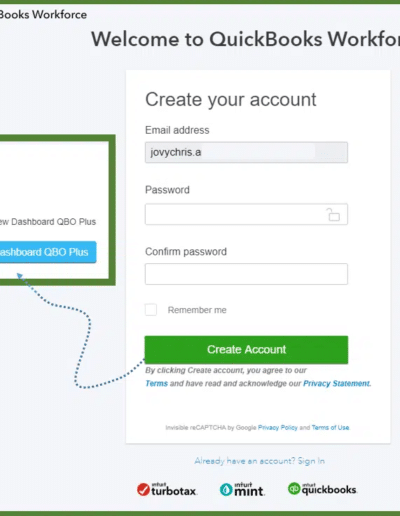Image resolution: width=400 pixels, height=516 pixels.
Task: Click the turbotax wordmark text
Action: tap(174, 490)
